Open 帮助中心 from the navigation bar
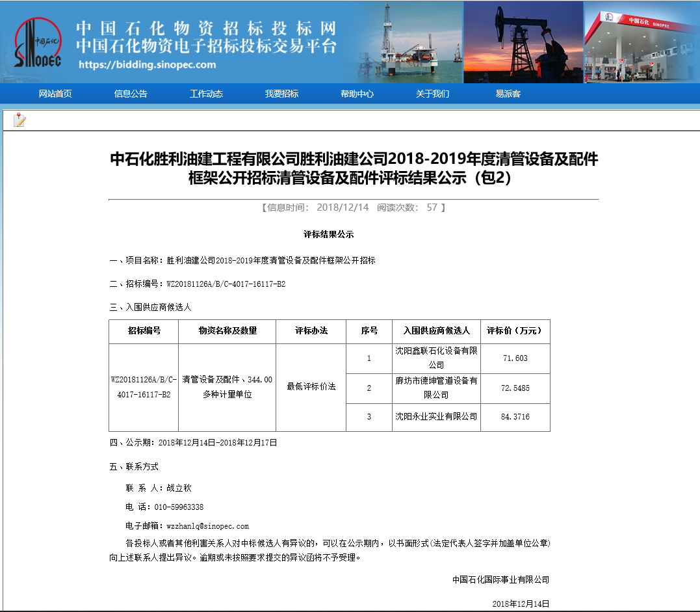This screenshot has height=612, width=700. [357, 94]
